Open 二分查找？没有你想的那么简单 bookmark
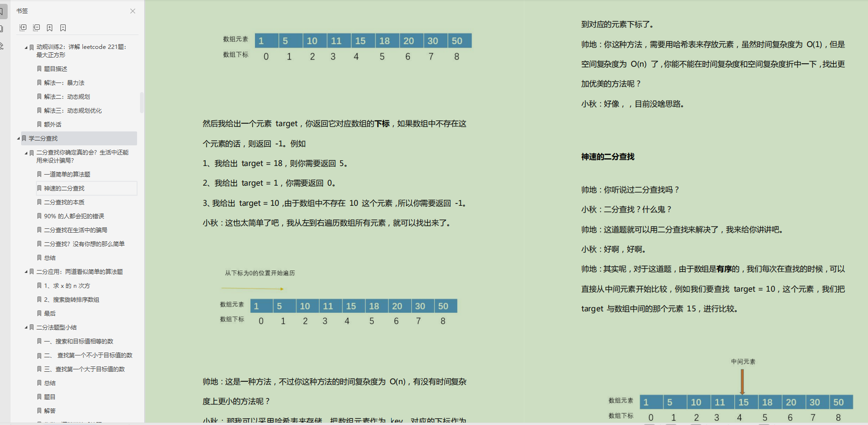The width and height of the screenshot is (868, 425). [84, 244]
